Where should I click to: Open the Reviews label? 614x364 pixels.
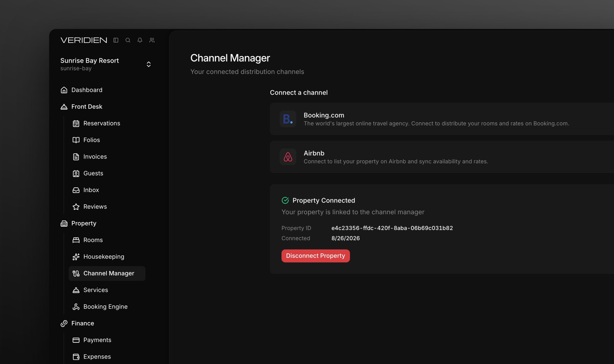[95, 207]
